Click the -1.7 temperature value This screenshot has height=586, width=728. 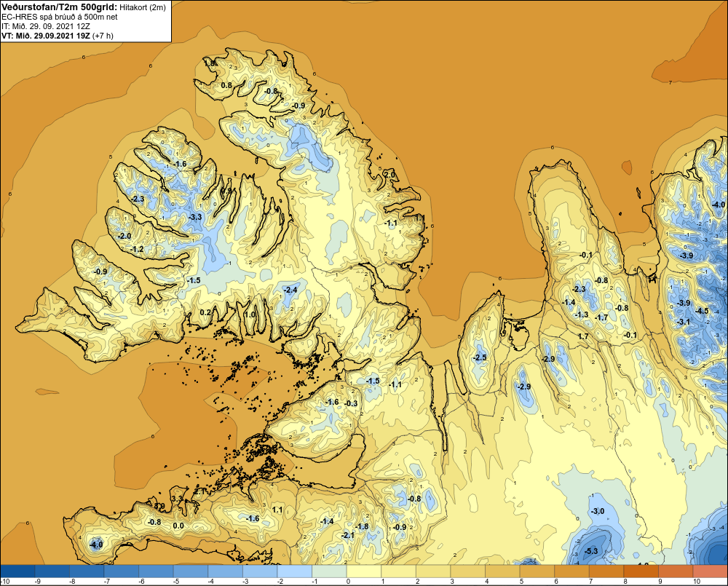602,317
